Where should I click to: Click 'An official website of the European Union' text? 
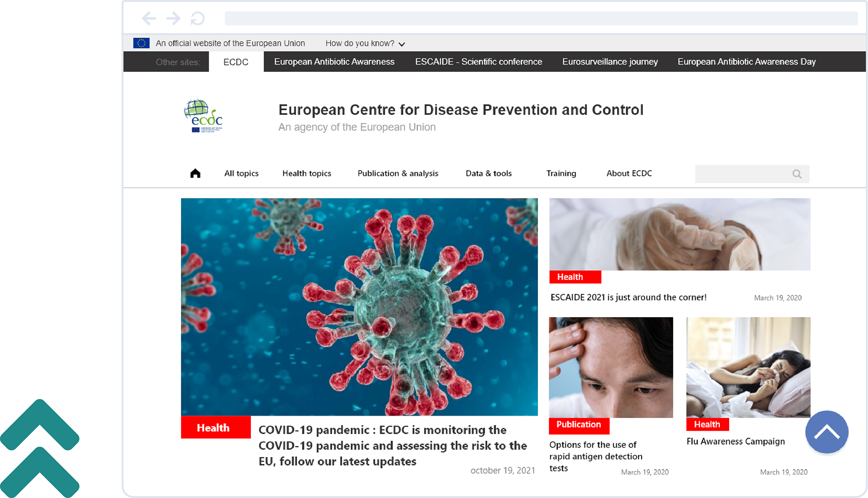[230, 43]
